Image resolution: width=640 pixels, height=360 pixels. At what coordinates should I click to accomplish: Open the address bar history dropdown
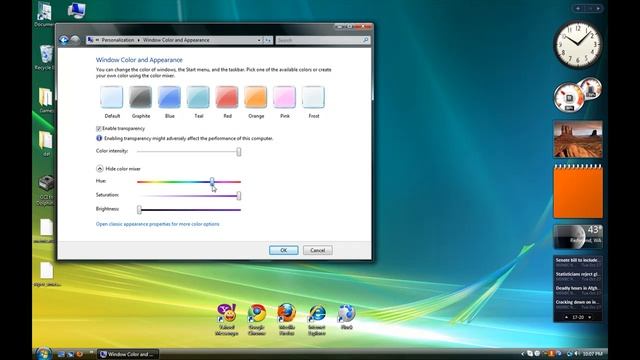[x=259, y=40]
